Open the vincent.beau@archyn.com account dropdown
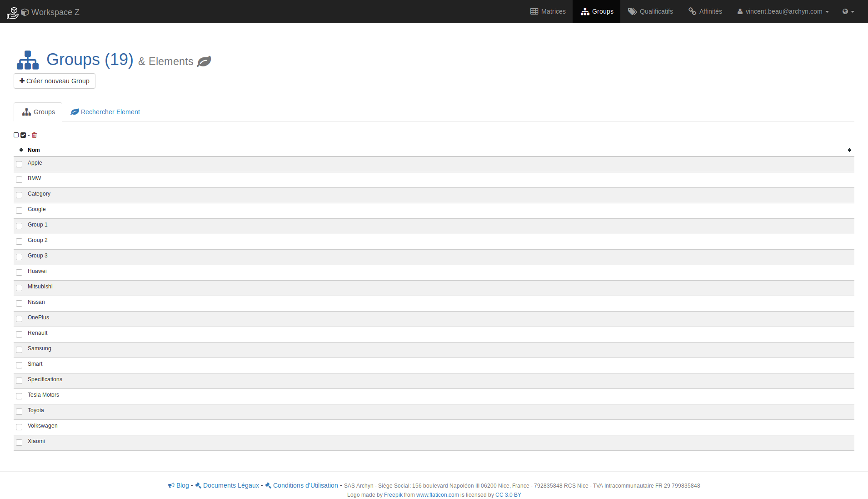The image size is (868, 499). (783, 11)
